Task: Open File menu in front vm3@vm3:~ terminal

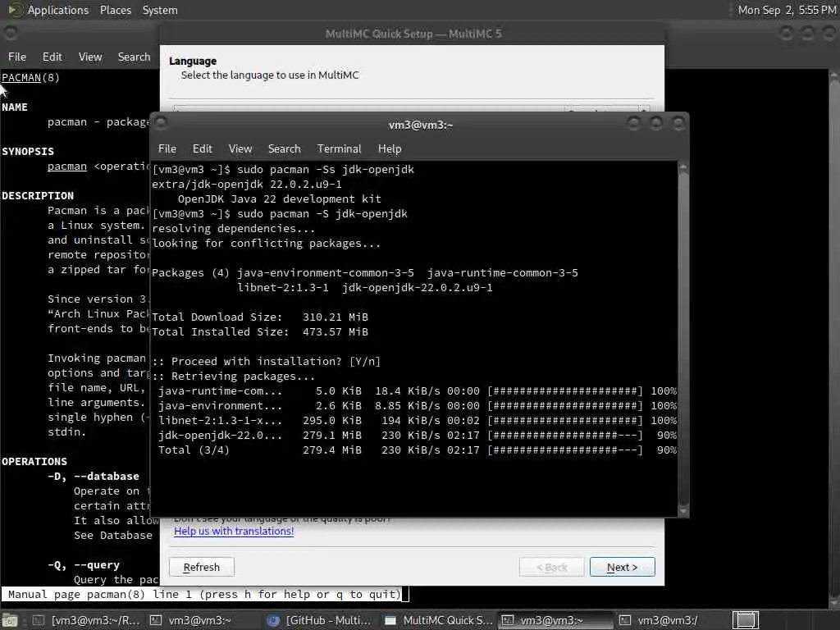Action: (167, 149)
